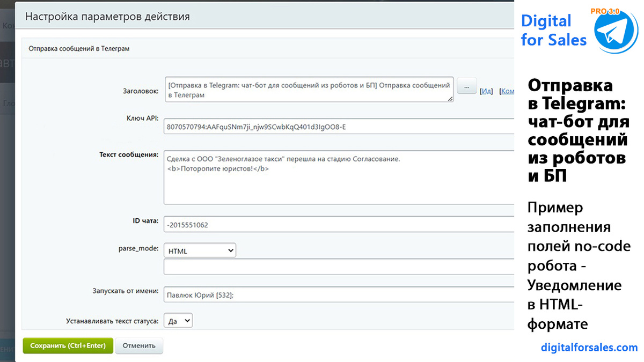644x362 pixels.
Task: Click the Настройка параметров действия dialog title
Action: tap(107, 17)
